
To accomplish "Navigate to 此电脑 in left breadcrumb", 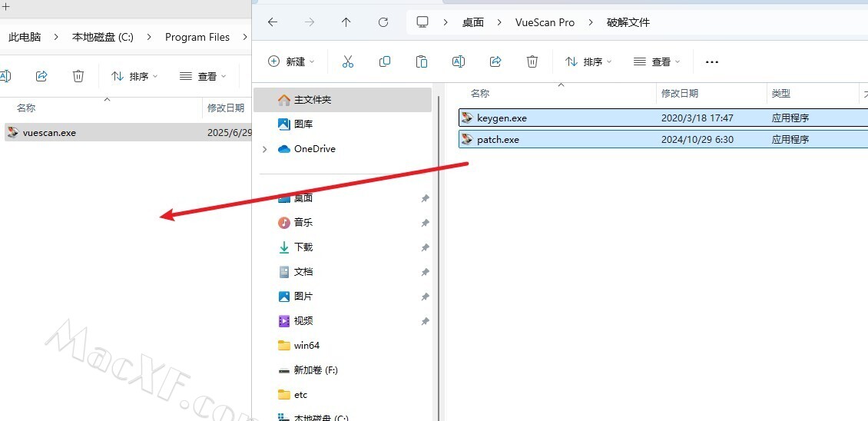I will click(25, 37).
